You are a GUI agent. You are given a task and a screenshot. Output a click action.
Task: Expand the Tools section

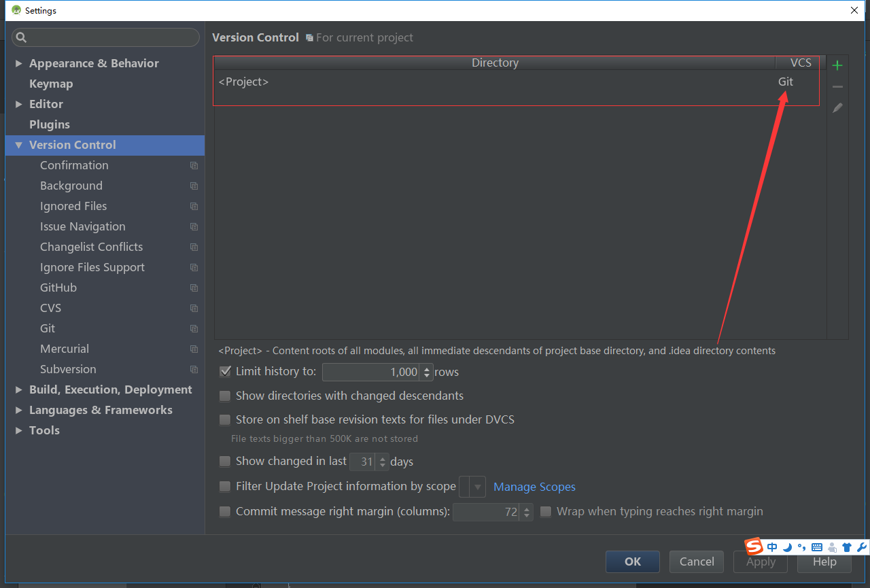(x=18, y=430)
